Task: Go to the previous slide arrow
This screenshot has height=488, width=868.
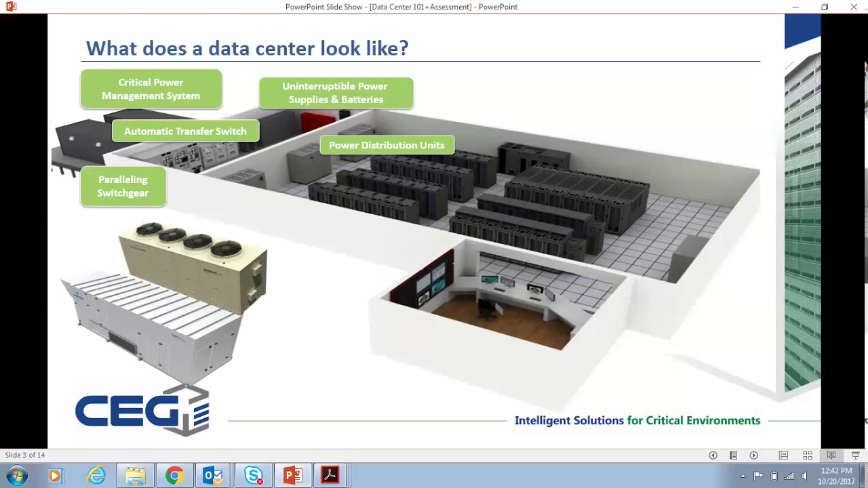Action: [x=713, y=455]
